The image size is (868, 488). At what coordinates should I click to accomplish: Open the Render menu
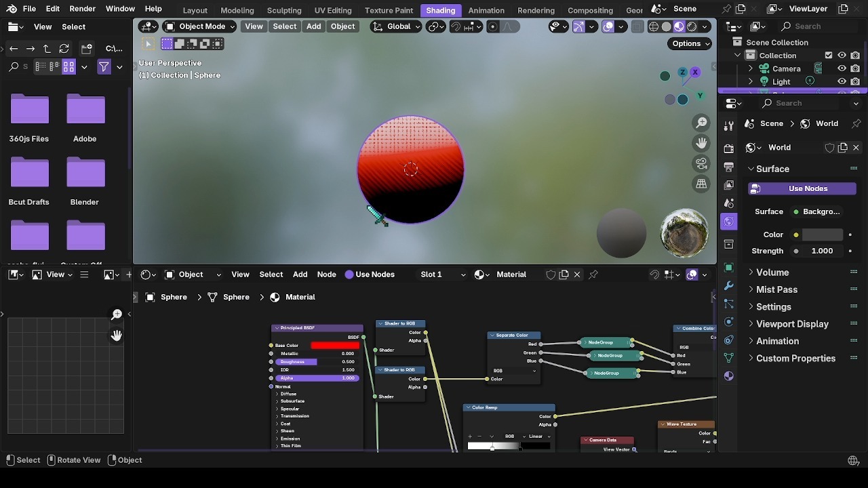tap(82, 9)
